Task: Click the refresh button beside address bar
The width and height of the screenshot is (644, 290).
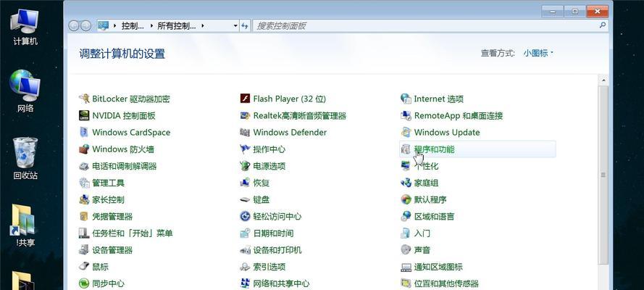Action: click(x=245, y=26)
